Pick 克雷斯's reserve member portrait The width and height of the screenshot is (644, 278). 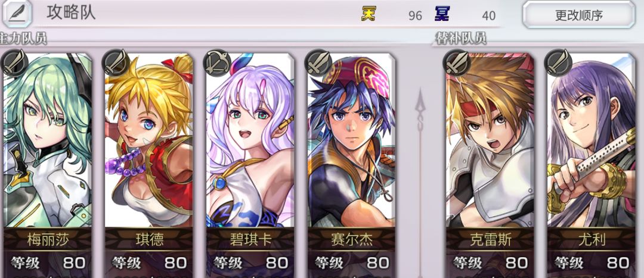(x=490, y=140)
